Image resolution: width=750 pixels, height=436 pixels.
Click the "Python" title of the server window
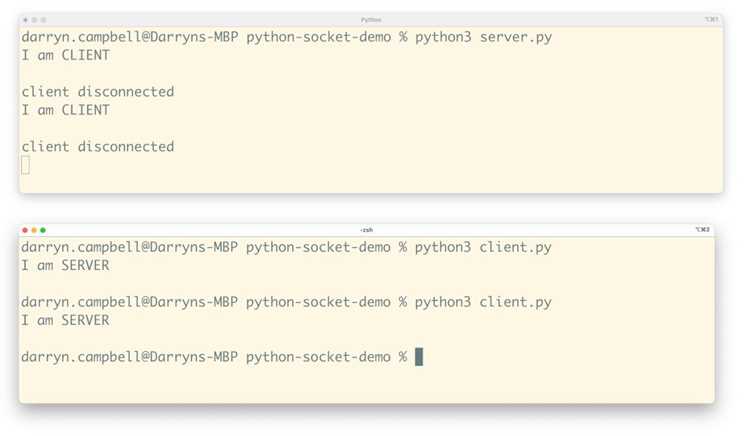371,20
